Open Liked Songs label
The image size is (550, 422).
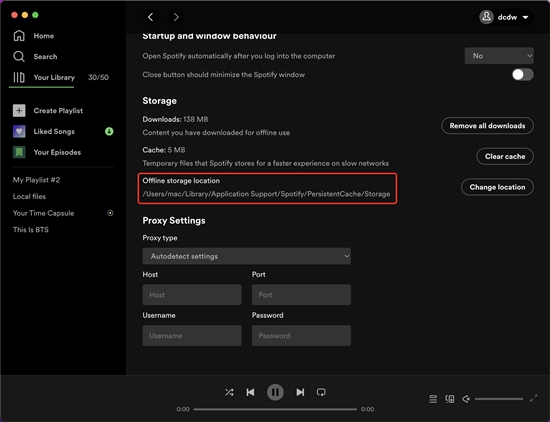tap(54, 131)
